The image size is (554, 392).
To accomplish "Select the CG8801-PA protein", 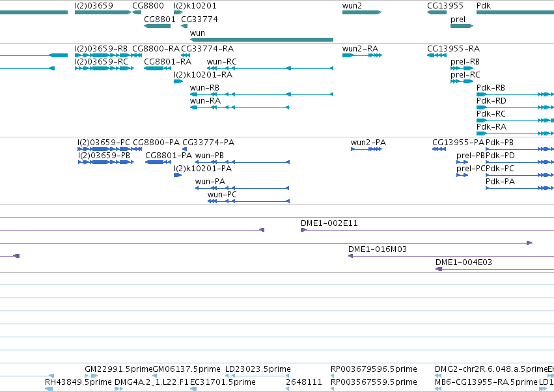I will (158, 162).
